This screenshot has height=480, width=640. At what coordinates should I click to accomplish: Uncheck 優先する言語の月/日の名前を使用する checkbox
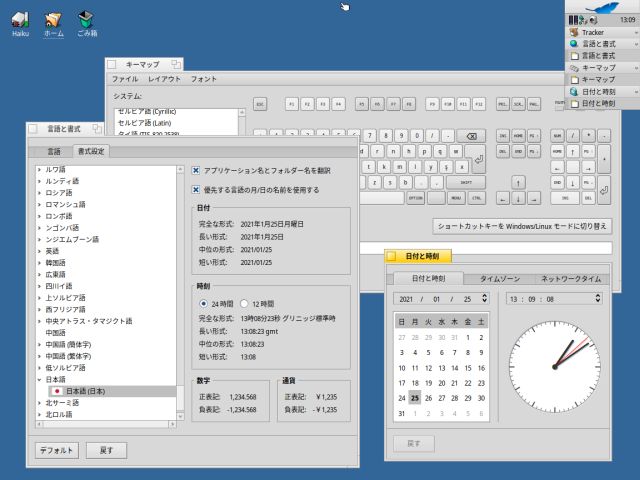[x=197, y=189]
